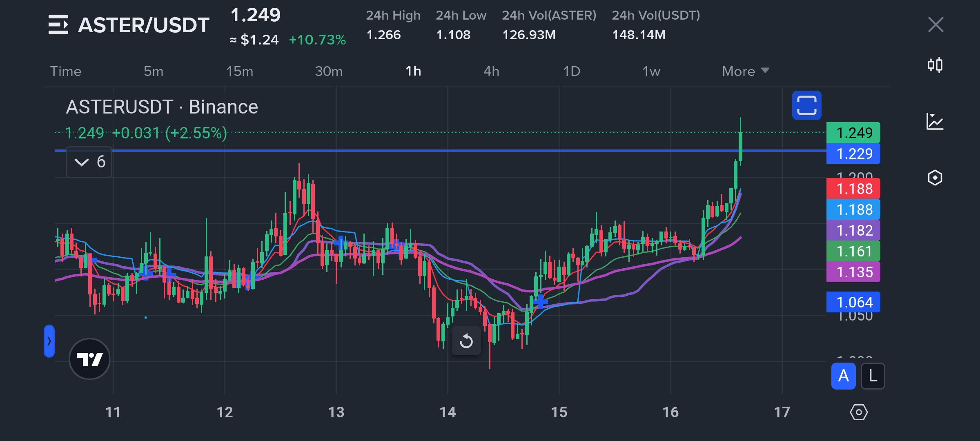The image size is (980, 441).
Task: Click the TradingView logo
Action: pyautogui.click(x=89, y=359)
